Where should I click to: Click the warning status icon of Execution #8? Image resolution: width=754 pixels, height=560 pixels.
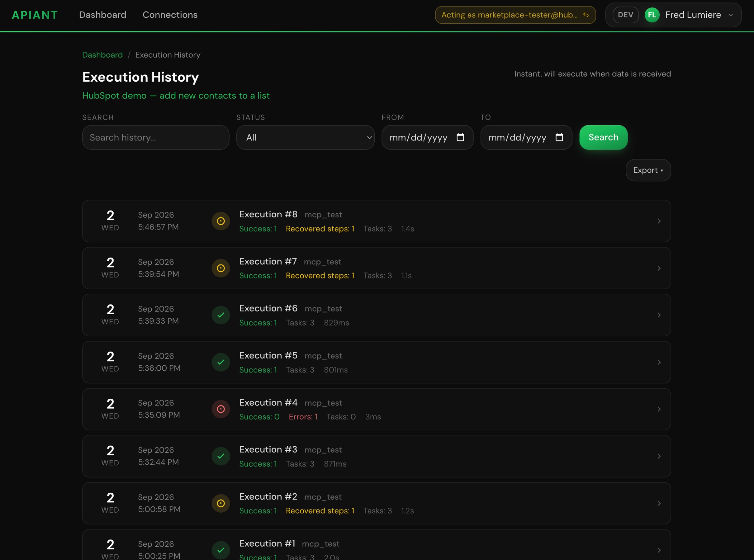221,221
